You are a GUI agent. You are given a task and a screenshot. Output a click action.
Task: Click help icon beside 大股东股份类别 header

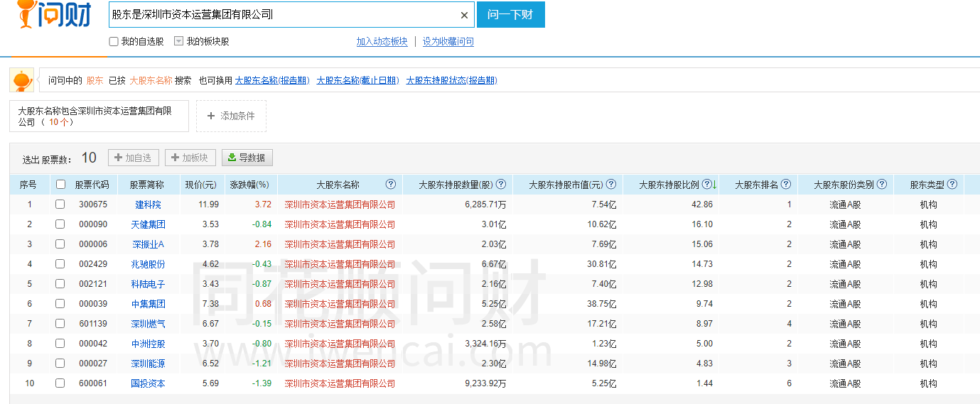pos(882,184)
